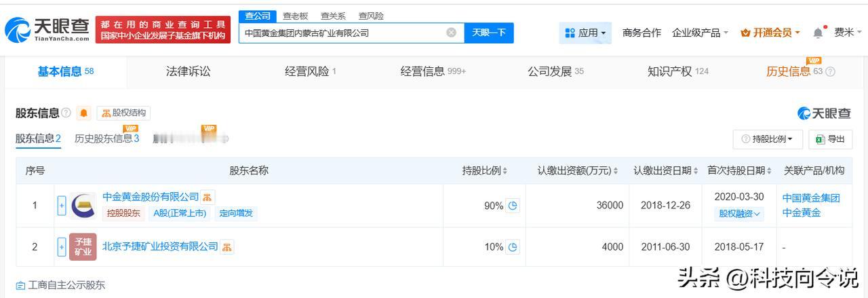The width and height of the screenshot is (868, 298).
Task: Click the 中金黄金 company logo thumbnail
Action: [x=83, y=206]
